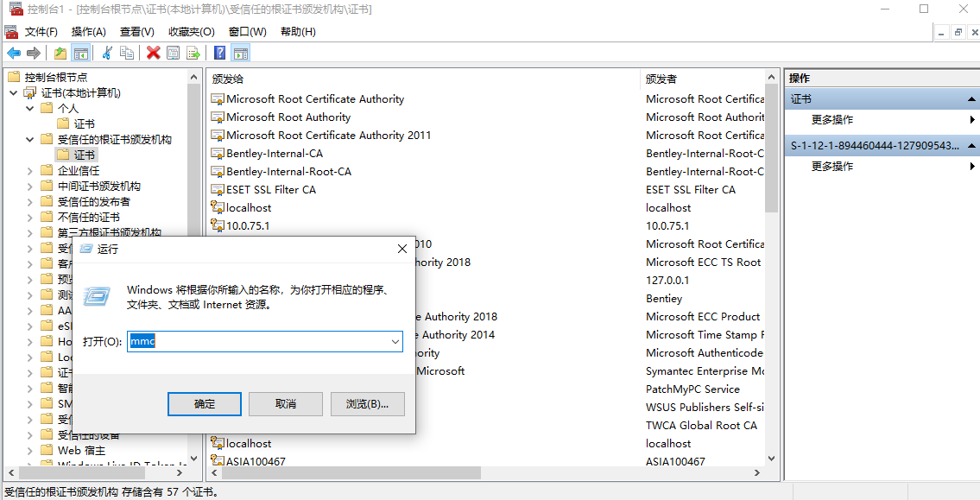The width and height of the screenshot is (980, 500).
Task: Click certificate icon of Bentley-Internal-CA row
Action: click(x=218, y=153)
